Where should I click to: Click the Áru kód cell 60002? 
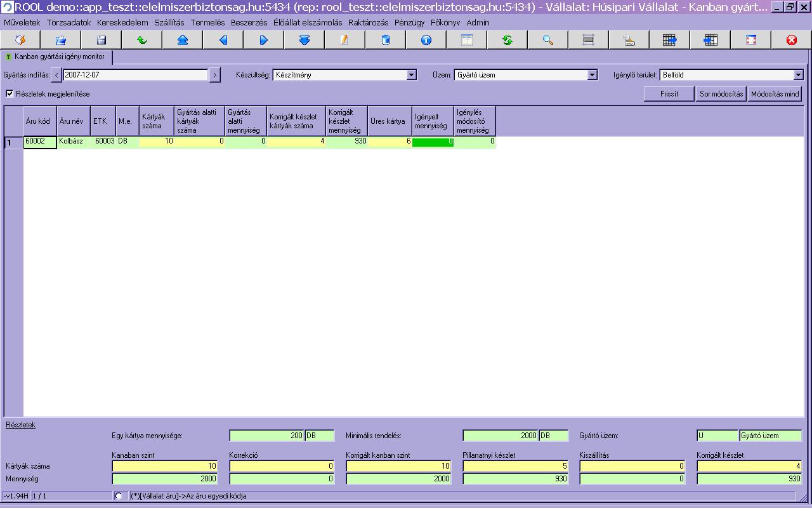[x=40, y=142]
